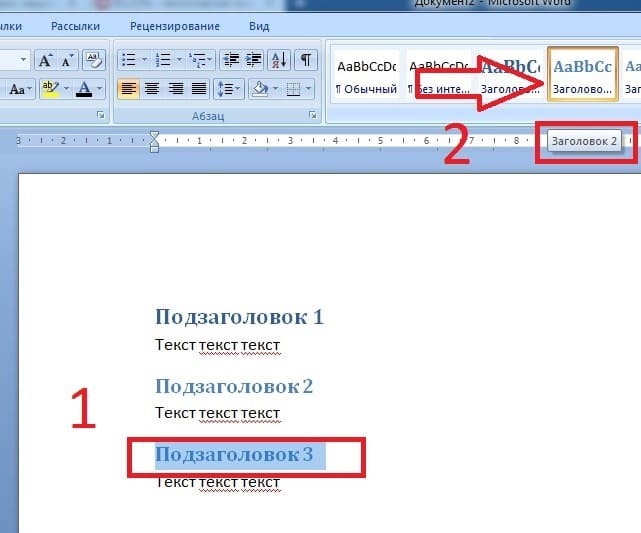Click the Clear Formatting icon
Viewport: 641px width, 533px height.
(x=94, y=60)
